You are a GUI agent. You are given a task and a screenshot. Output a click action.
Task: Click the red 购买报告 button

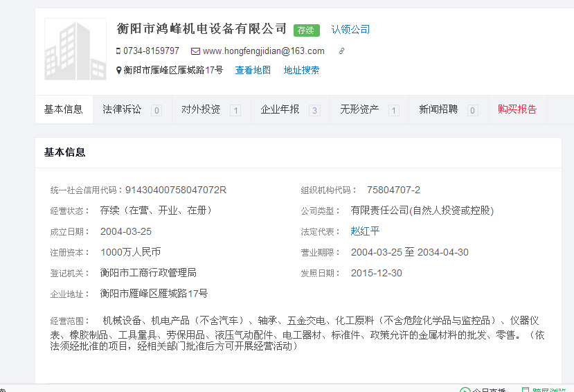(517, 109)
